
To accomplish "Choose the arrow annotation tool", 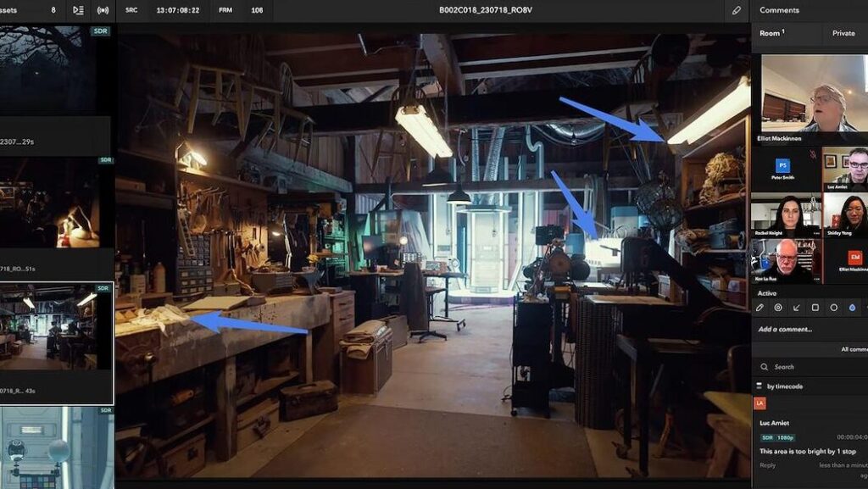I will (x=797, y=308).
